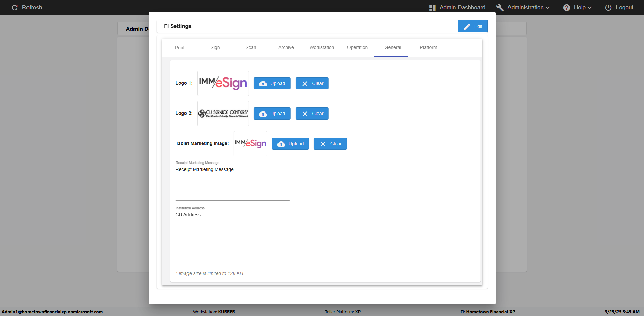644x316 pixels.
Task: Click cloud upload icon for Tablet Marketing Image
Action: tap(281, 144)
